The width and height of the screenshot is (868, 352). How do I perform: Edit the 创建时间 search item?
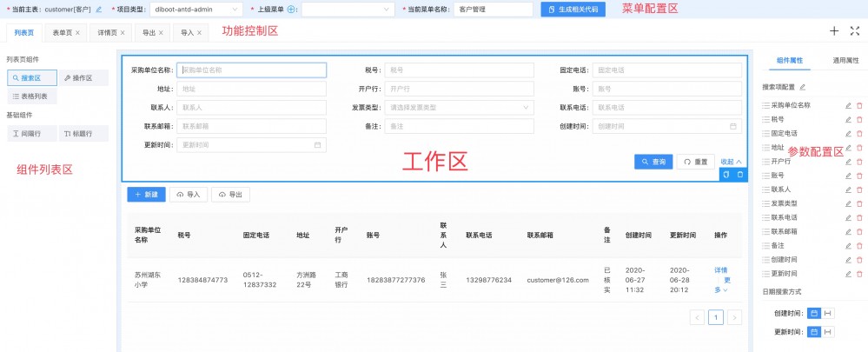847,260
